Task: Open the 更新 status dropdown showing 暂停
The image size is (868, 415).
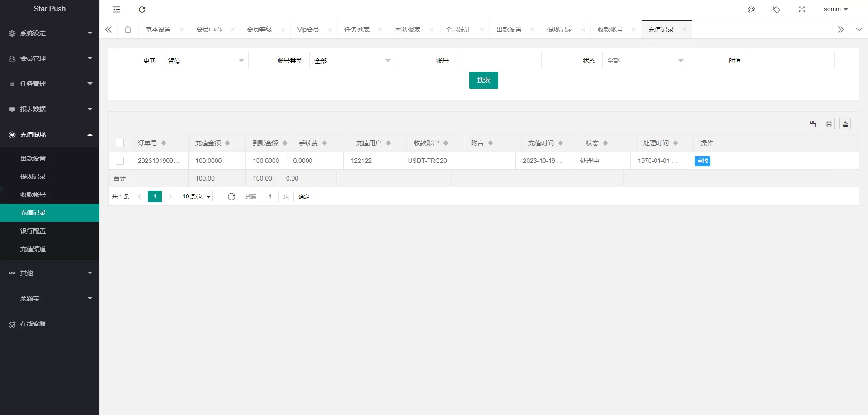Action: point(206,60)
